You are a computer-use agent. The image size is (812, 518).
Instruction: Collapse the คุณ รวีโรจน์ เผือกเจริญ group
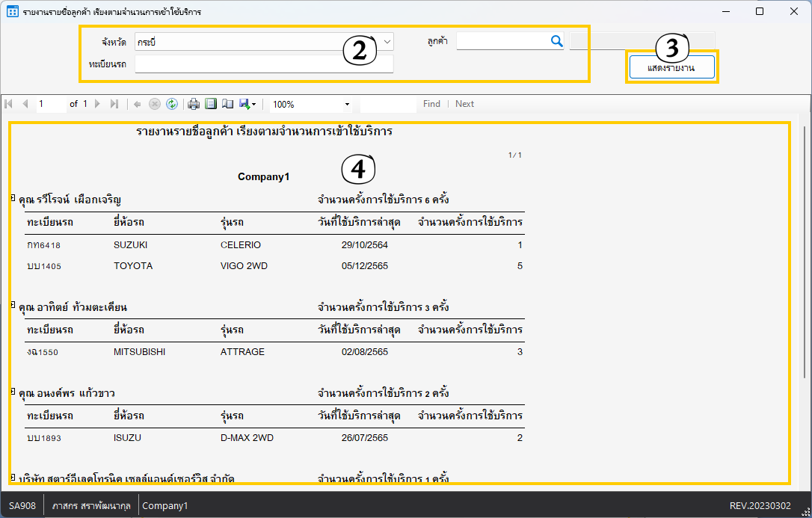click(13, 197)
